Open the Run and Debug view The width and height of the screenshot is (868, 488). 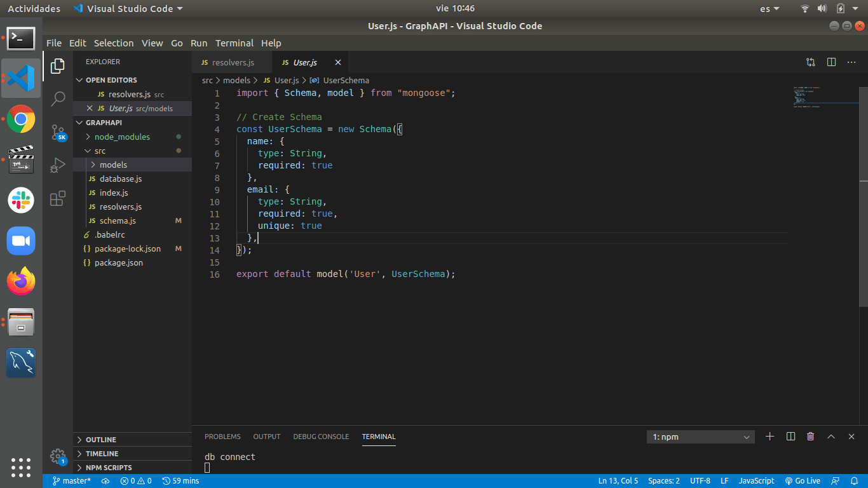pos(58,165)
